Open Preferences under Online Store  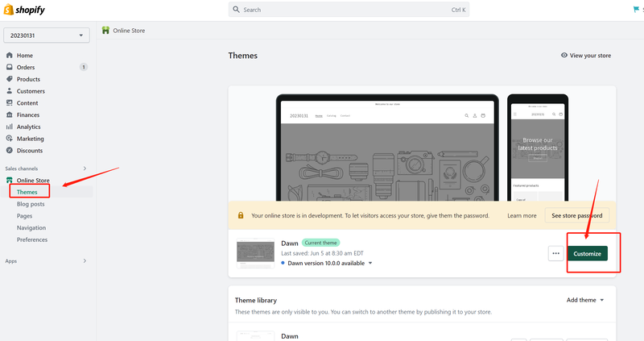pos(32,239)
